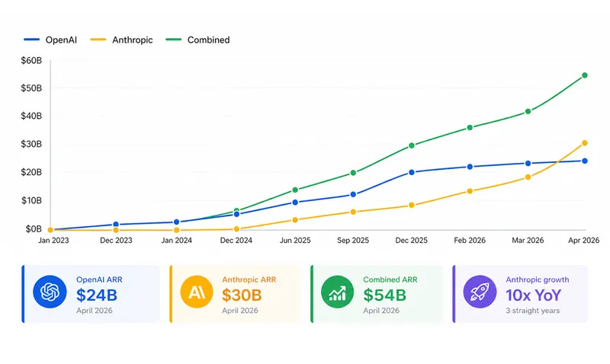
Task: Select Anthropic data point at Jun 2025
Action: coord(295,220)
